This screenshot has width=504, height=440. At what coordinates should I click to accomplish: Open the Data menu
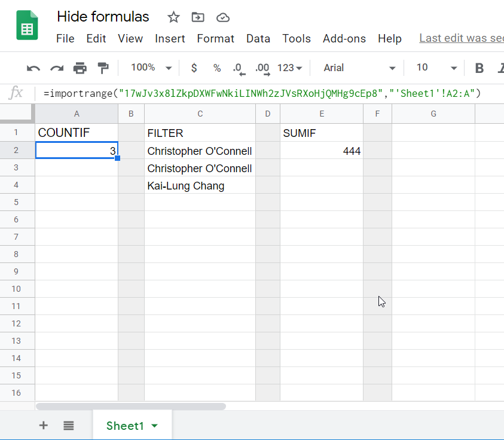(258, 39)
